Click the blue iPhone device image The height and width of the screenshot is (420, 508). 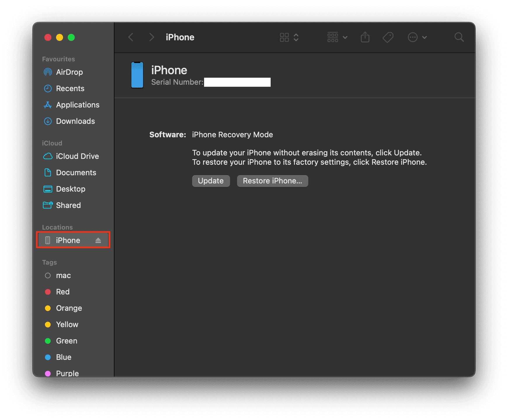pos(137,75)
